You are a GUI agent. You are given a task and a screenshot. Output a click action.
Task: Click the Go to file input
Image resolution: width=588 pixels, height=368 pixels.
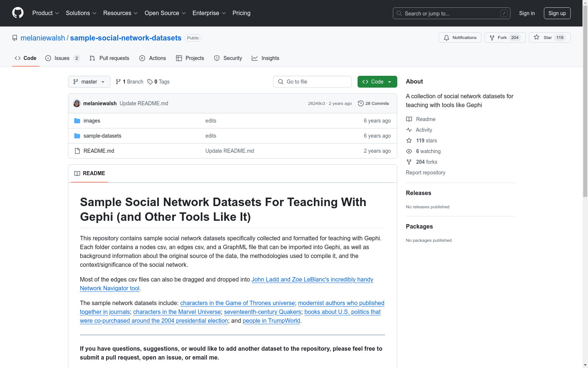click(312, 82)
